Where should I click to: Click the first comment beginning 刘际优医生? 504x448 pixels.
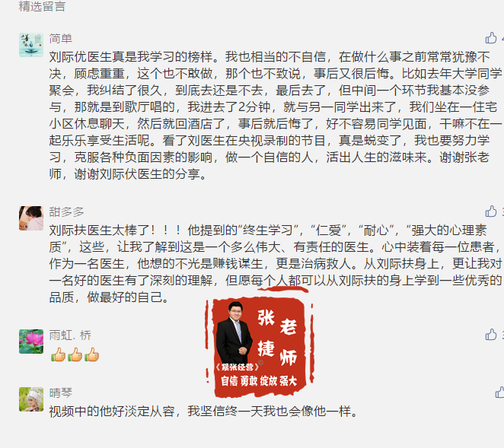point(275,116)
